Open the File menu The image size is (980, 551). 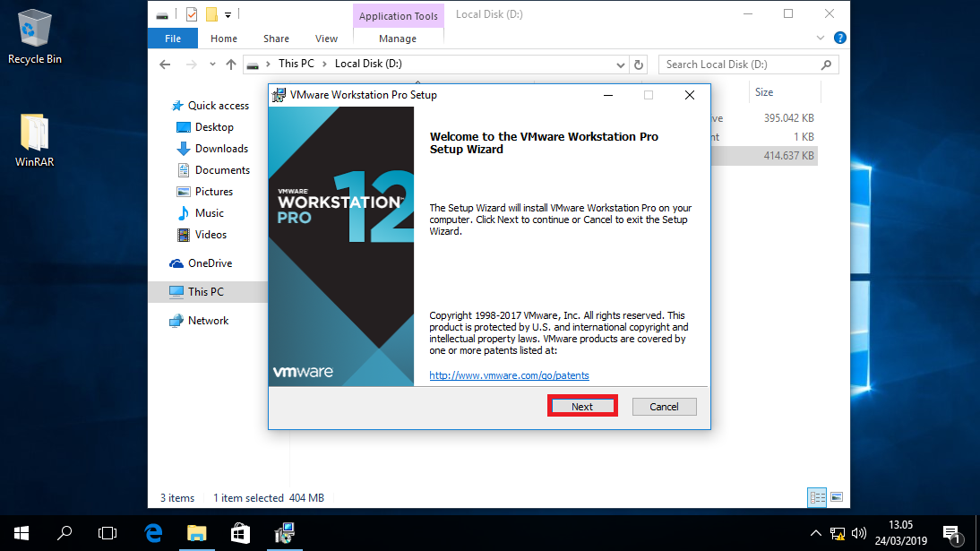point(173,39)
